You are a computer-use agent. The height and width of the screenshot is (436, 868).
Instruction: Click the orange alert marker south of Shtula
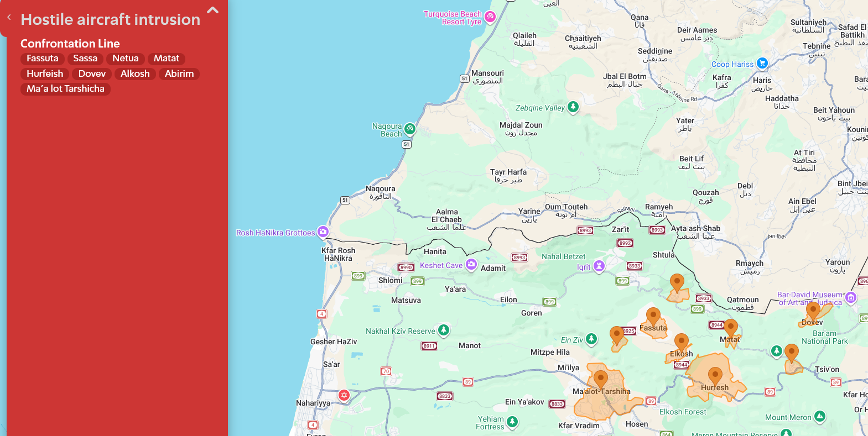click(x=677, y=283)
